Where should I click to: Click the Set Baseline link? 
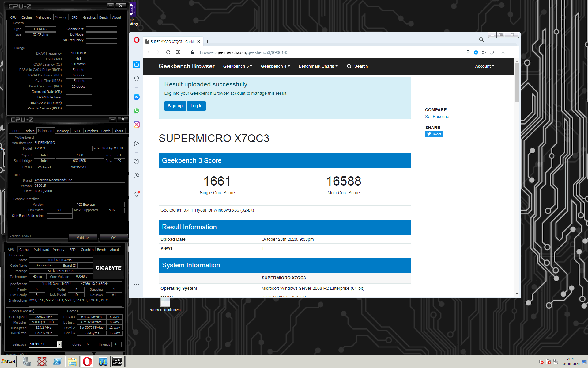coord(437,117)
